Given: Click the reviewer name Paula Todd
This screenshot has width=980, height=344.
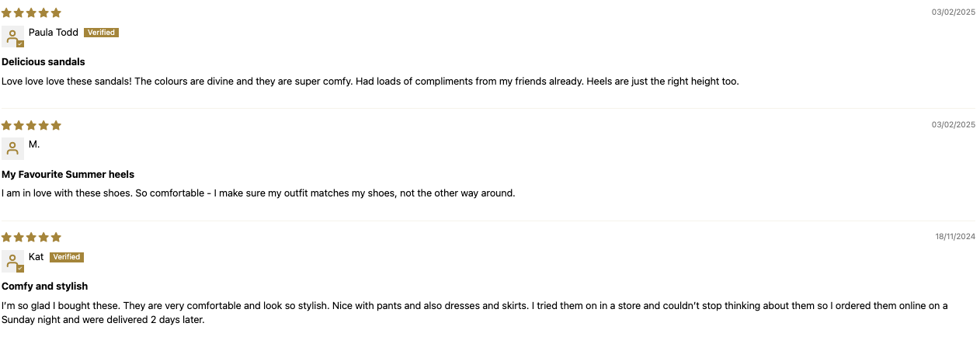Looking at the screenshot, I should click(54, 33).
